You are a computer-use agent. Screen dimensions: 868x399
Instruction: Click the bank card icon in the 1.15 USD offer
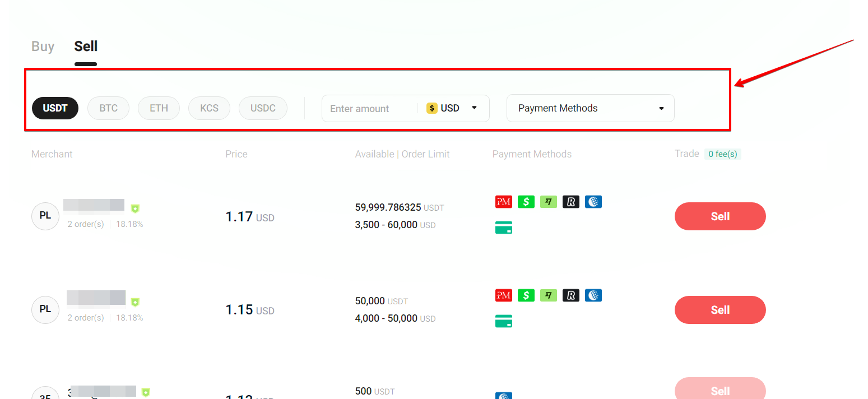tap(504, 321)
